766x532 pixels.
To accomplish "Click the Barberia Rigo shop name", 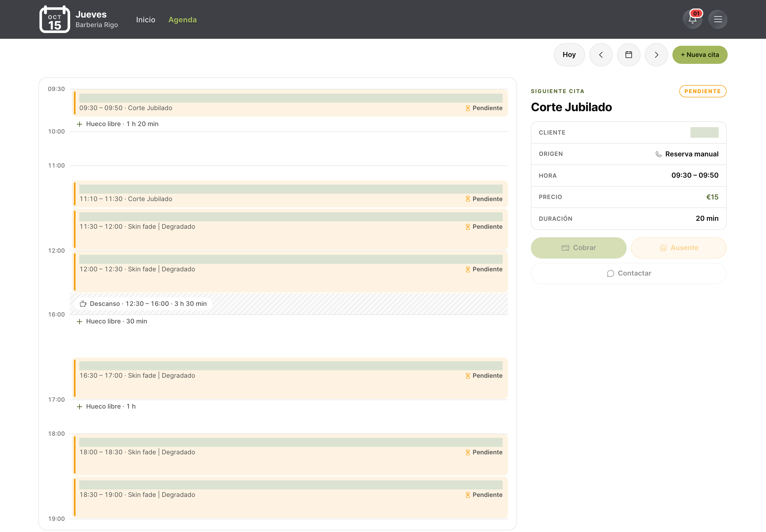I will click(97, 25).
